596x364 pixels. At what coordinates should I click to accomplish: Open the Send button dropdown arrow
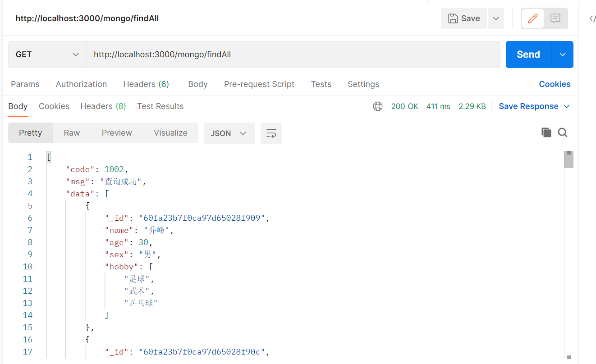[563, 55]
